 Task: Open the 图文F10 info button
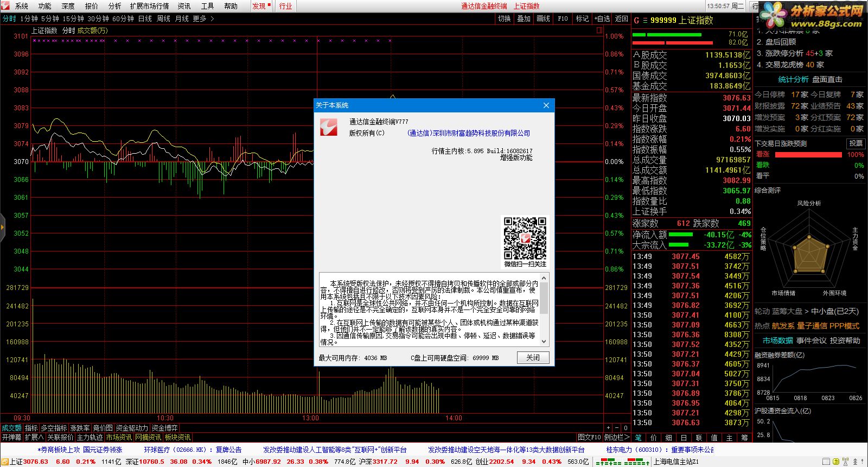coord(589,437)
